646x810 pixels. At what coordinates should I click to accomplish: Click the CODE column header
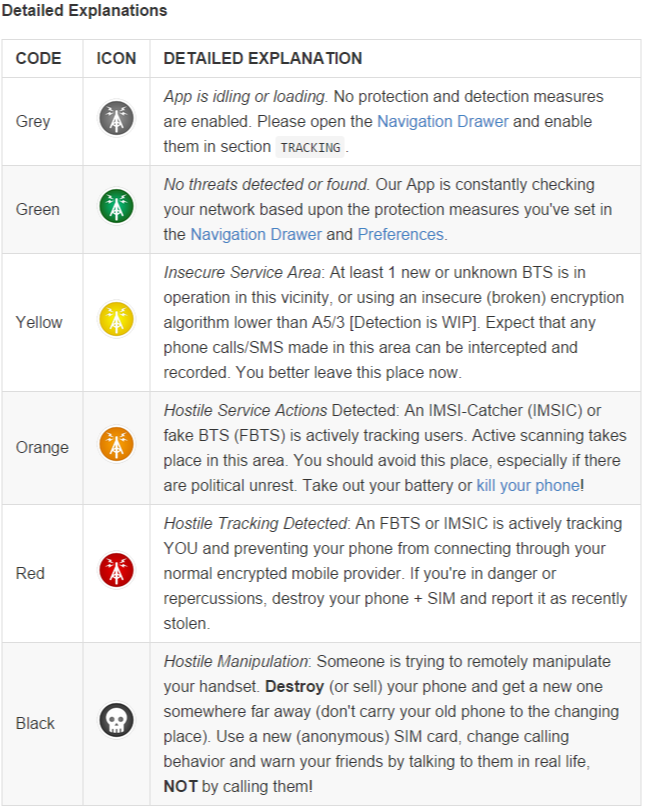38,59
